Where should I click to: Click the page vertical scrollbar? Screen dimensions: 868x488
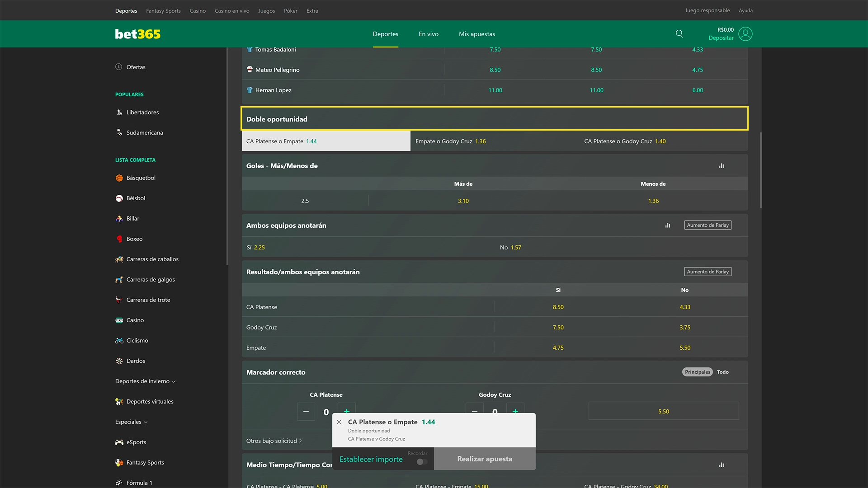pos(761,170)
